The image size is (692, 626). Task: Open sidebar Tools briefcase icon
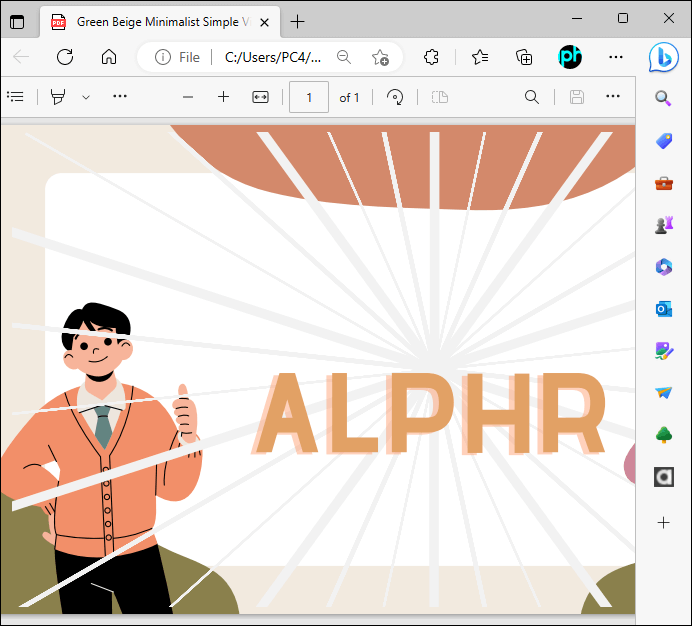pyautogui.click(x=664, y=183)
